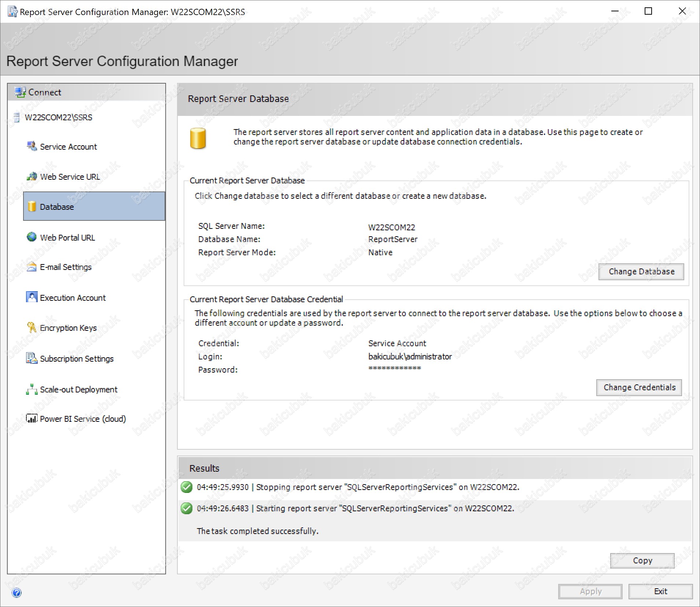Open the Encryption Keys page

pyautogui.click(x=69, y=328)
